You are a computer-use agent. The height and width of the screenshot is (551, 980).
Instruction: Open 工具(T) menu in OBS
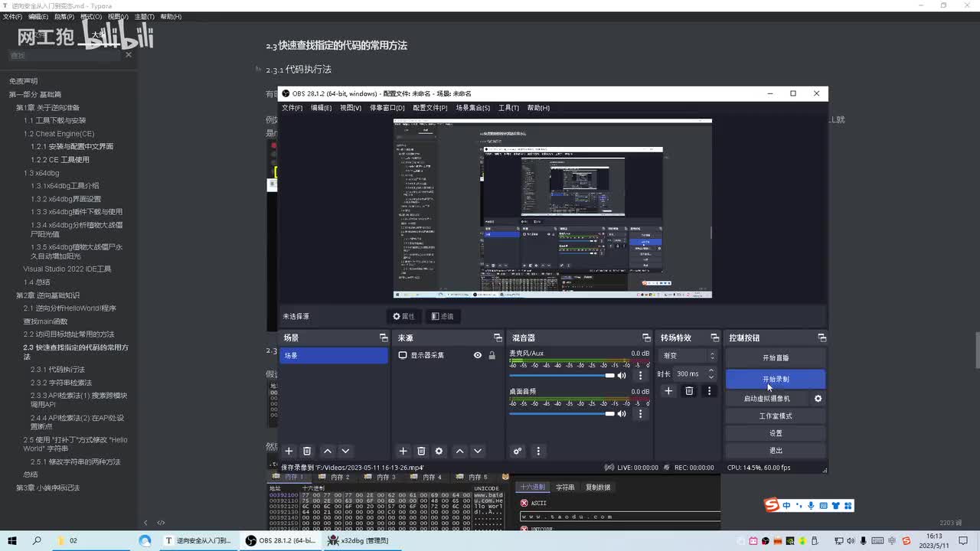[508, 108]
